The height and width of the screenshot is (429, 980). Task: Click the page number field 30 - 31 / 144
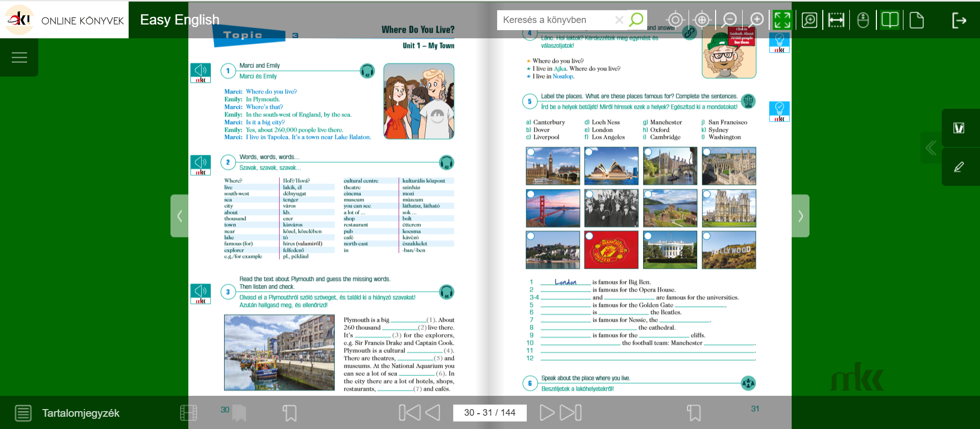pyautogui.click(x=489, y=413)
